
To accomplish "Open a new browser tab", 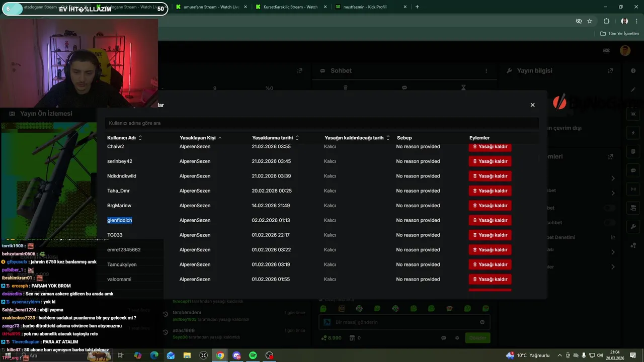I will pyautogui.click(x=417, y=7).
